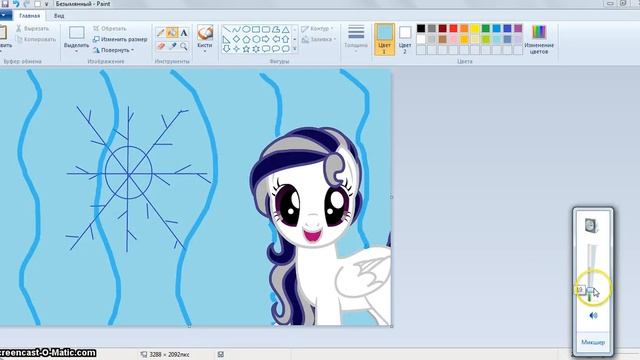This screenshot has height=360, width=640.
Task: Select the Fill with color bucket tool
Action: pos(172,33)
